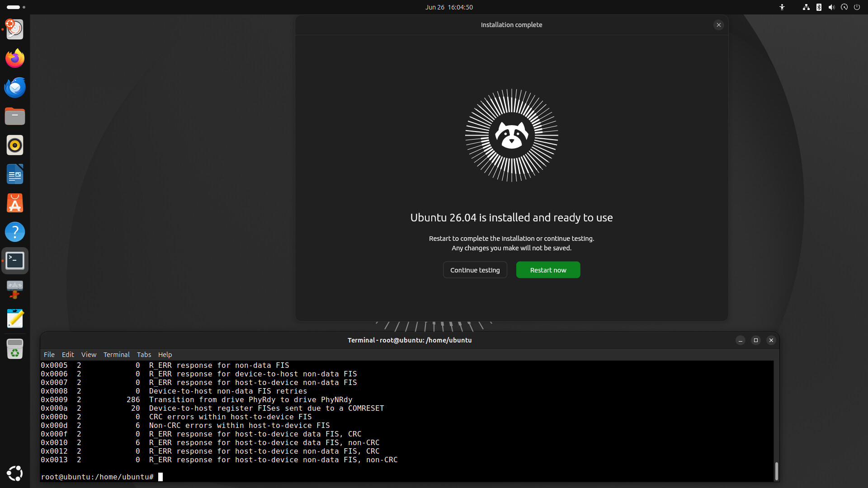The height and width of the screenshot is (488, 868).
Task: Open LibreOffice Writer from the dock
Action: [x=15, y=174]
